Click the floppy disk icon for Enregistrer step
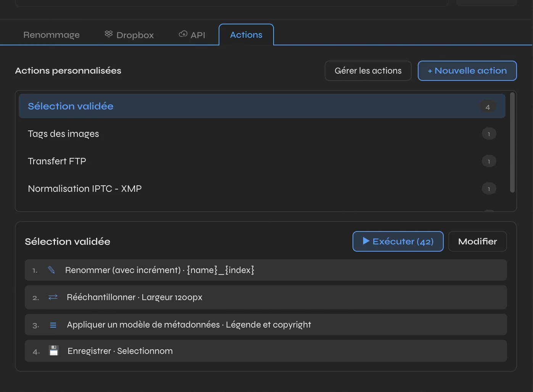The height and width of the screenshot is (392, 533). click(x=54, y=351)
